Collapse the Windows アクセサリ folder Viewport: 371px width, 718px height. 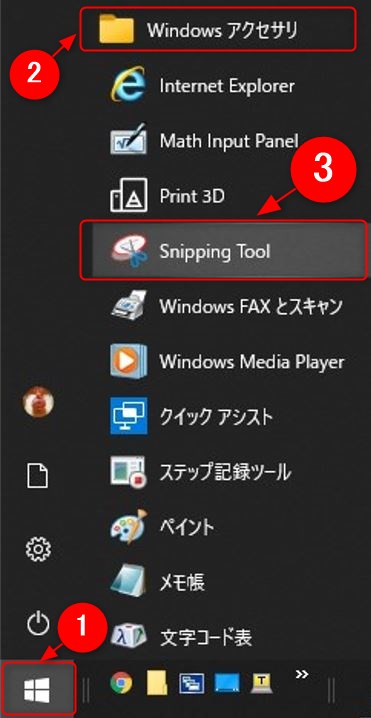pyautogui.click(x=218, y=29)
